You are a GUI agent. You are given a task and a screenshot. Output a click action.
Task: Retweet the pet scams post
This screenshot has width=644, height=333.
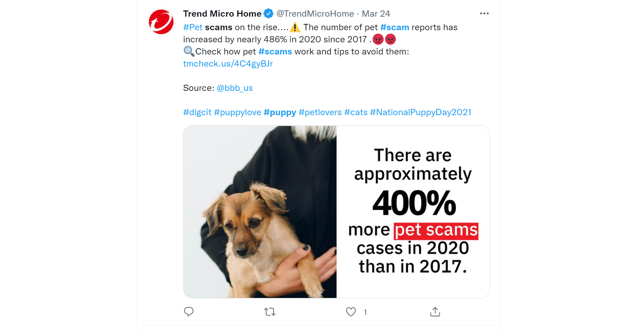pyautogui.click(x=270, y=312)
